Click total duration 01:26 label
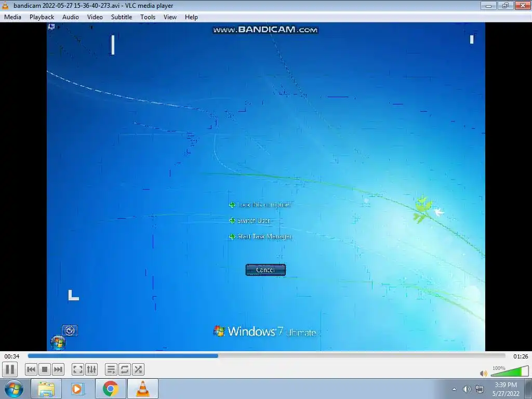The height and width of the screenshot is (399, 532). pos(521,356)
